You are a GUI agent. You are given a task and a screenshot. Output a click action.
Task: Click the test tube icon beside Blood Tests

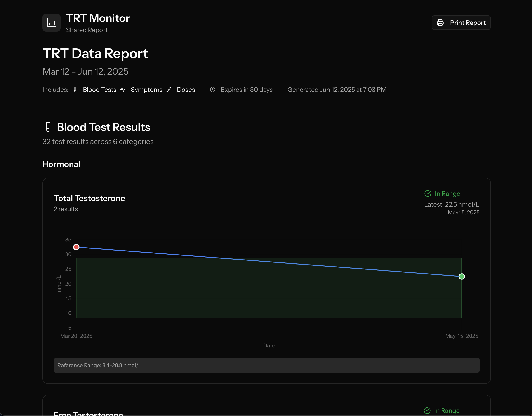75,90
